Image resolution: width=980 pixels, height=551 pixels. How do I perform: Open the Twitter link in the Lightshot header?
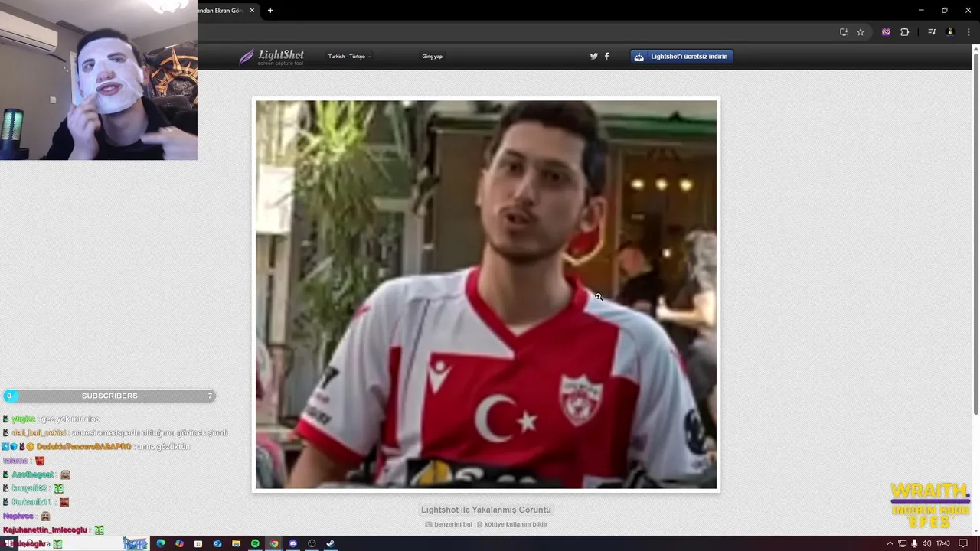[593, 56]
